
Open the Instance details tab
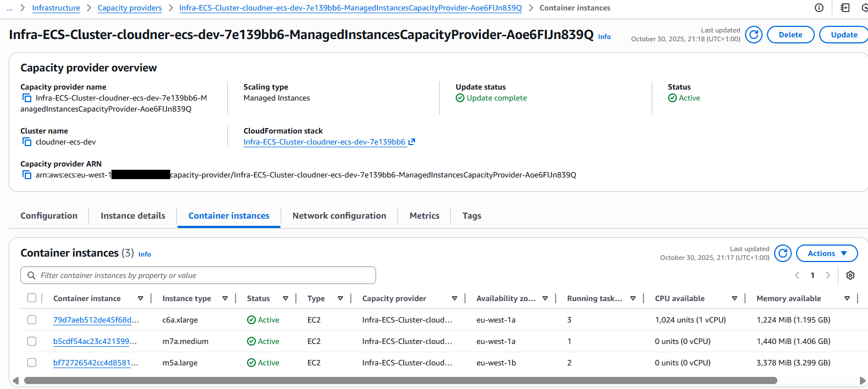tap(133, 216)
